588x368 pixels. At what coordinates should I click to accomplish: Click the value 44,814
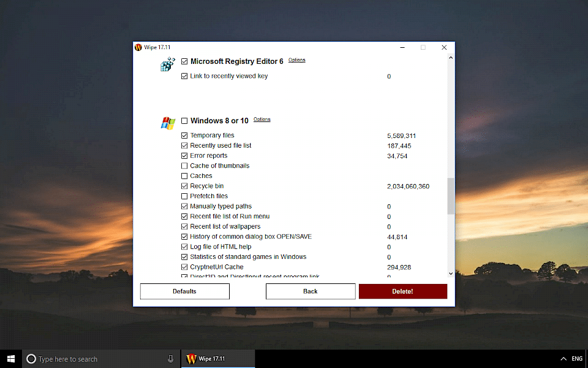[397, 237]
